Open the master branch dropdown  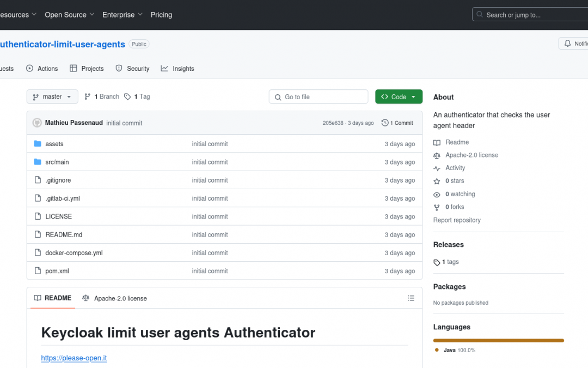tap(52, 96)
